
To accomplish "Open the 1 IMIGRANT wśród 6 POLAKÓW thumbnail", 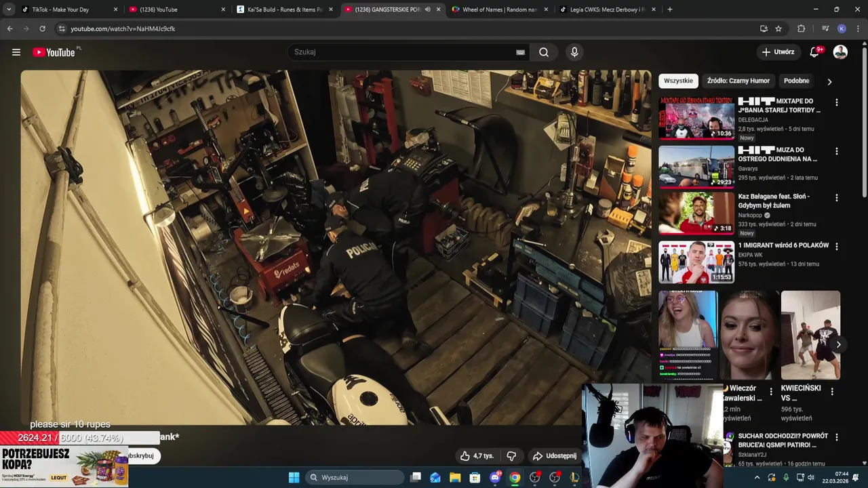I will click(696, 262).
